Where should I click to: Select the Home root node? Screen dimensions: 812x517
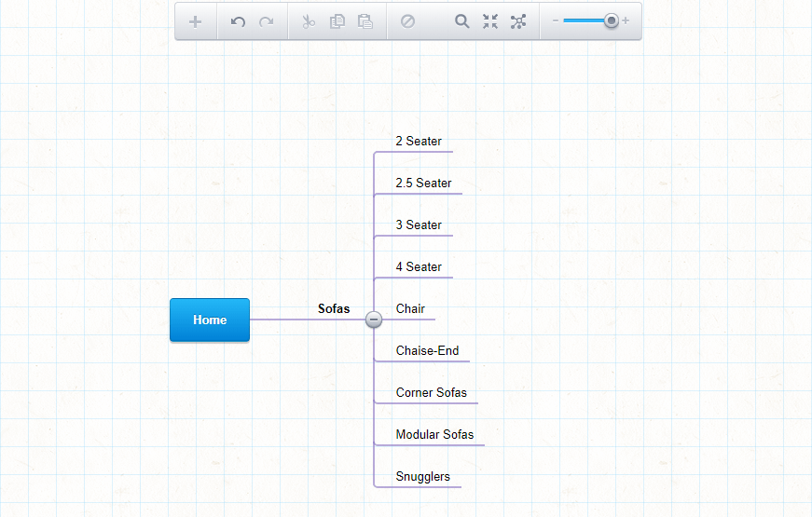click(x=210, y=320)
